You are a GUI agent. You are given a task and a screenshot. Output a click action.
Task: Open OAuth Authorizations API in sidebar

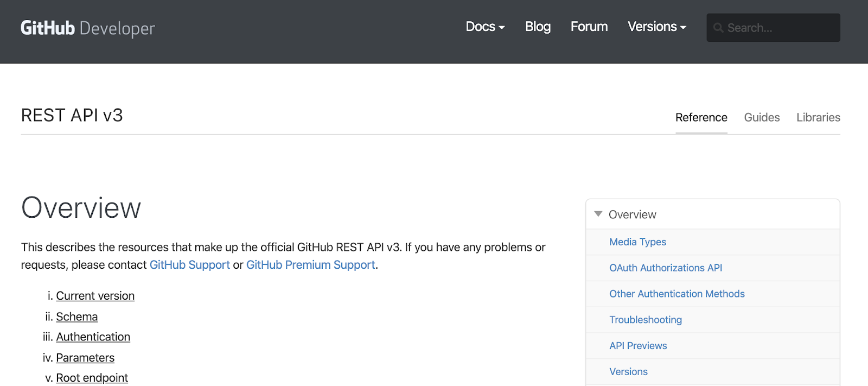(666, 268)
